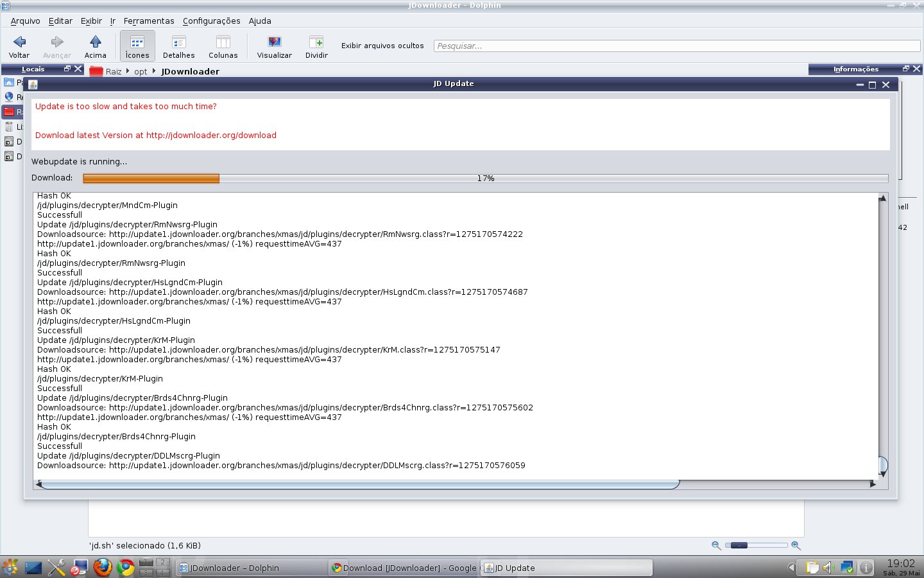Image resolution: width=924 pixels, height=578 pixels.
Task: Click log line 'Update /jd/plugins/decrypter/KrM-Plugin'
Action: click(x=116, y=340)
